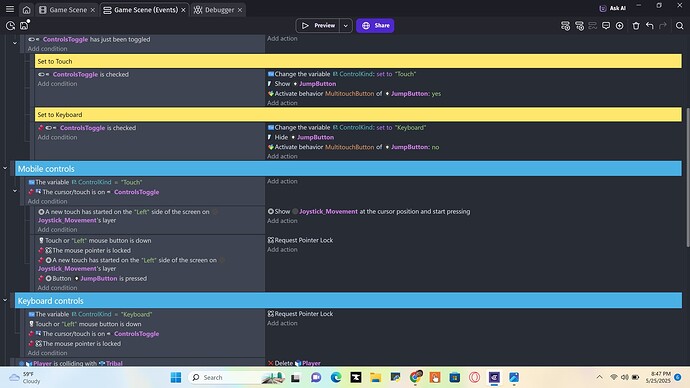Collapse sub-events of ControlKind = "Touch" event
This screenshot has height=388, width=690.
(x=15, y=191)
